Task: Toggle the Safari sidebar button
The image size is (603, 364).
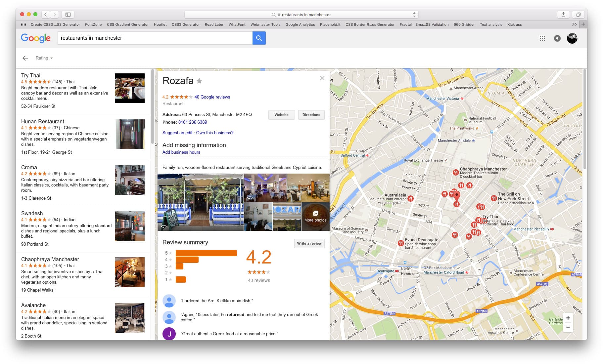Action: [68, 15]
